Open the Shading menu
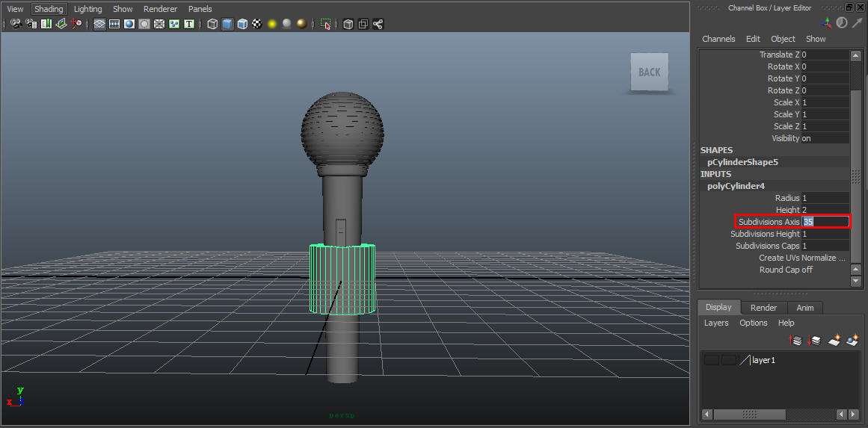This screenshot has width=868, height=428. [x=49, y=9]
